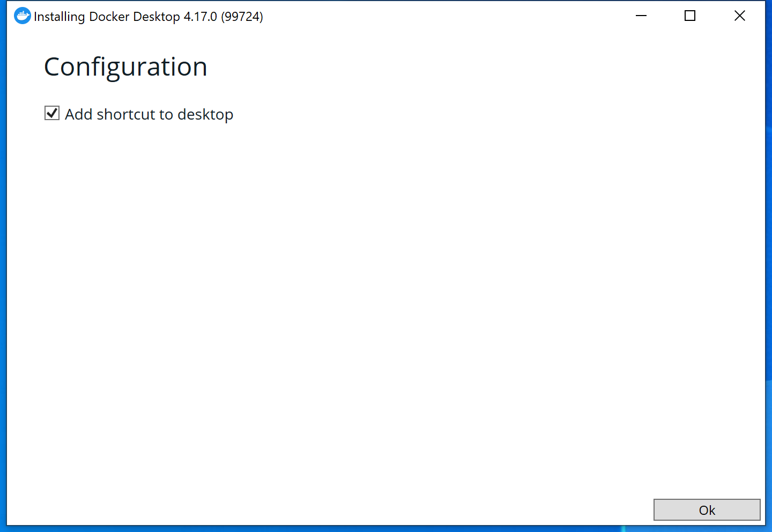Maximize the installer window
The width and height of the screenshot is (772, 532).
pos(689,16)
